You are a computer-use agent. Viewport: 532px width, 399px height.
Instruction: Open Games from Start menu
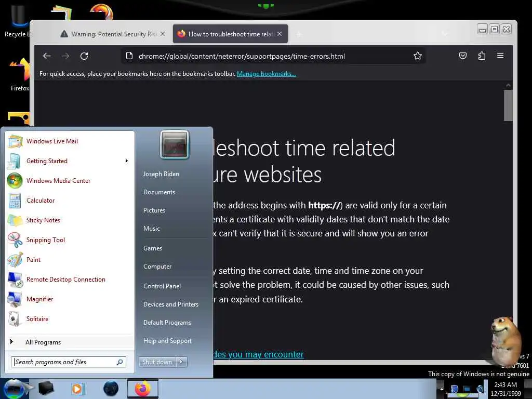coord(153,248)
